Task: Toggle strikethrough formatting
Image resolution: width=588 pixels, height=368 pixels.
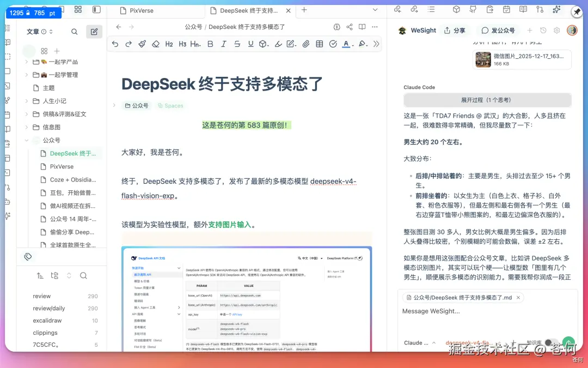Action: point(237,44)
